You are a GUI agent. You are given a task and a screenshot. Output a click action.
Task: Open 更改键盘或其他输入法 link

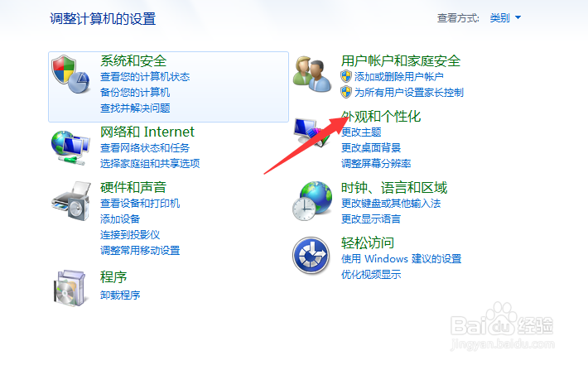point(391,203)
